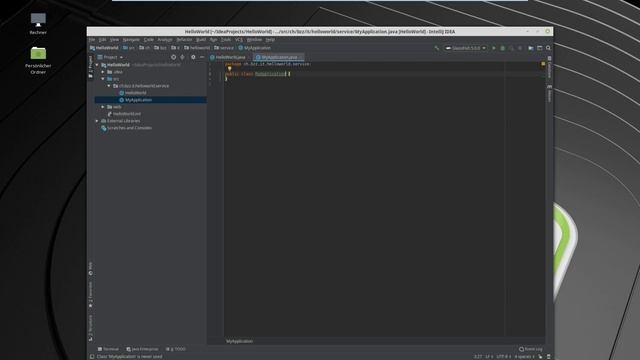Open the Project view dropdown

(110, 57)
